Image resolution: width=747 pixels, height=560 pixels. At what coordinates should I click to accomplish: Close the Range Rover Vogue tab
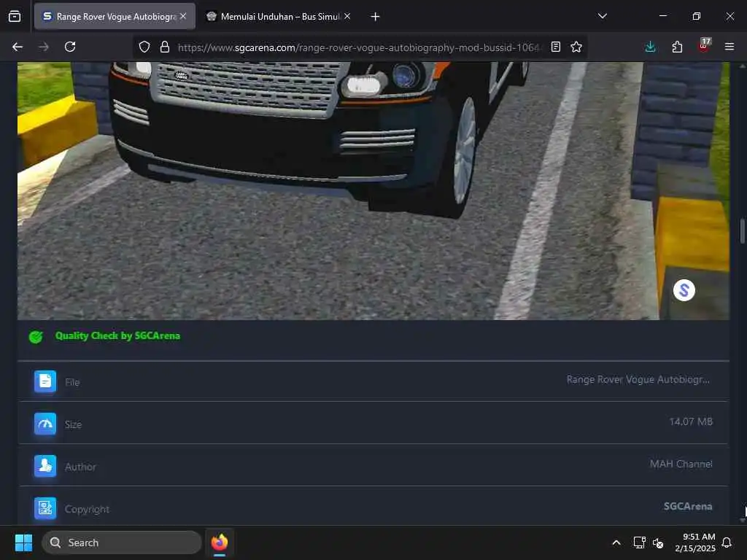coord(183,16)
